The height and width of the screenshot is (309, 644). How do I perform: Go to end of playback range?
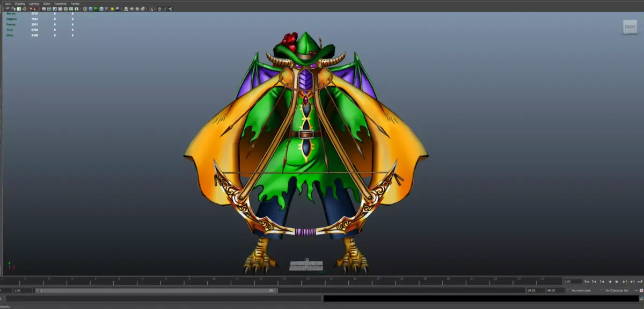click(x=640, y=282)
